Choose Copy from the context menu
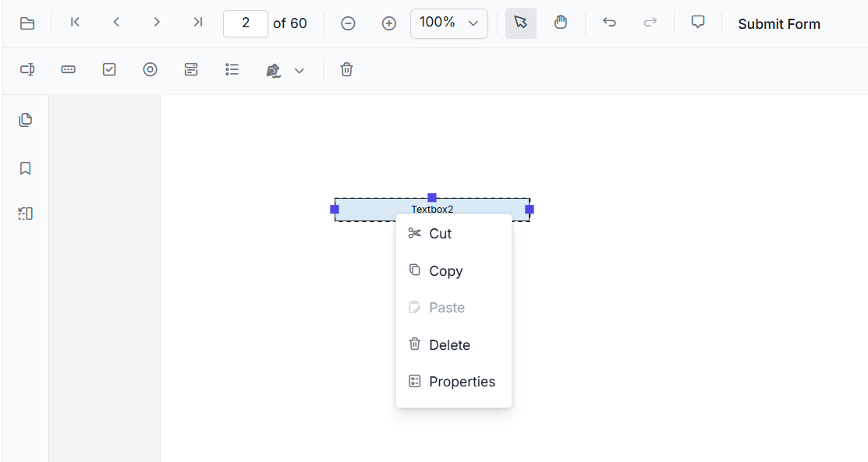868x462 pixels. point(445,270)
